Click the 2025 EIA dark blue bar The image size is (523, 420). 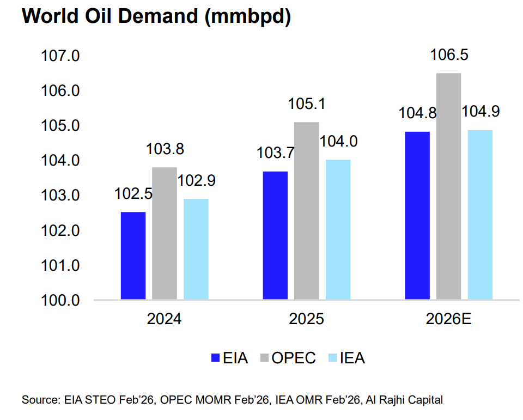click(x=275, y=235)
